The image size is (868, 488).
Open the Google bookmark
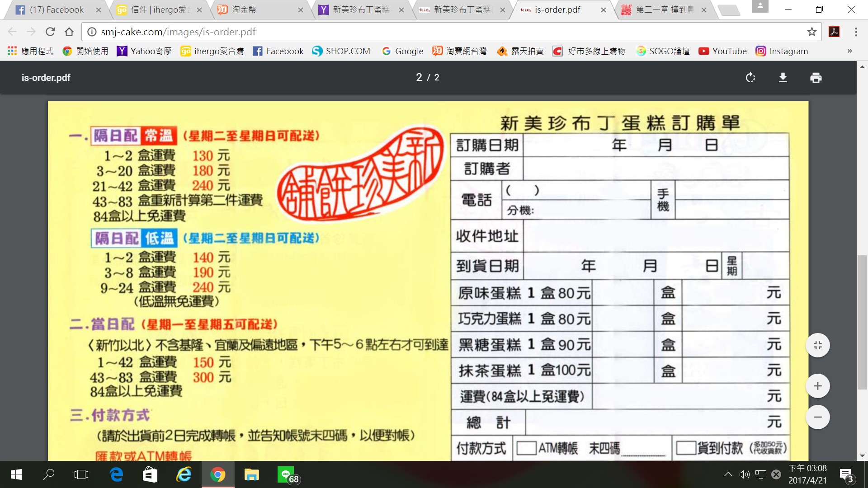[x=402, y=51]
